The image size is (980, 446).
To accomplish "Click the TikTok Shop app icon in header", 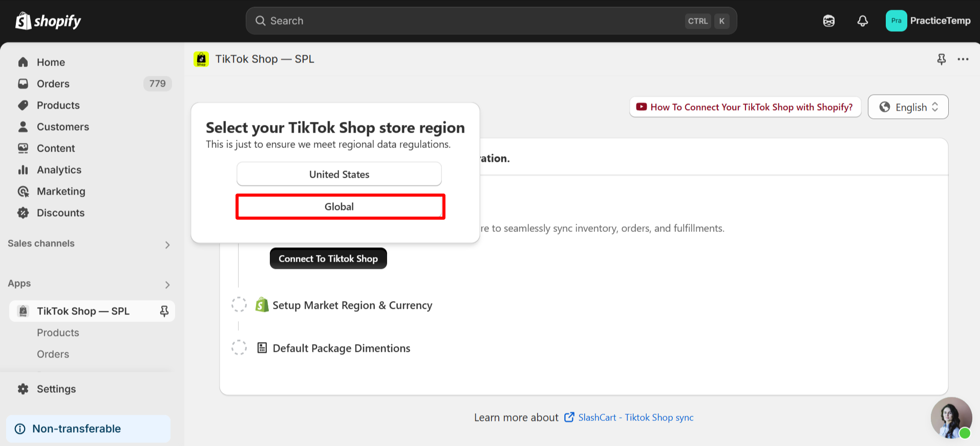I will click(201, 59).
